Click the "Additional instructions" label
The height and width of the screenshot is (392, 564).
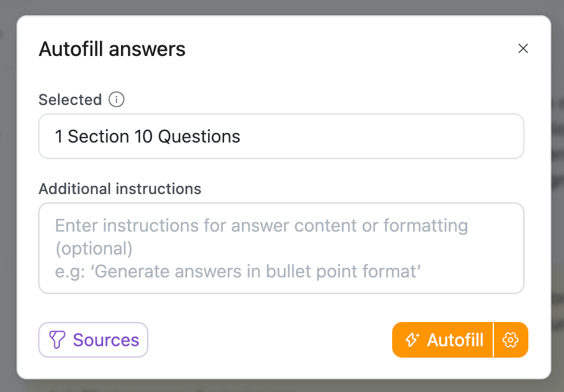point(120,189)
